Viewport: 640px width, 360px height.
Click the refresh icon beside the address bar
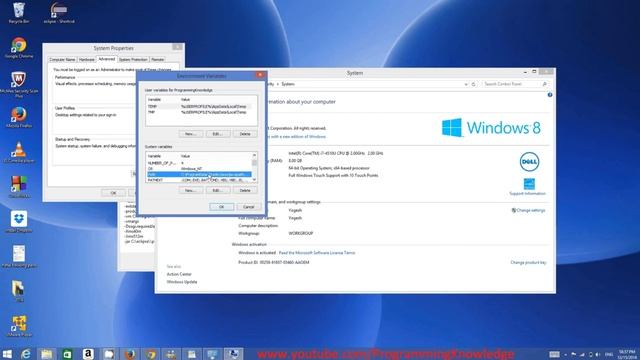(473, 84)
